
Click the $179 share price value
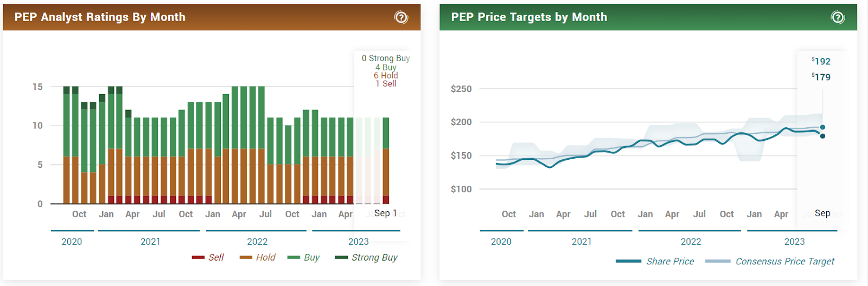coord(821,77)
